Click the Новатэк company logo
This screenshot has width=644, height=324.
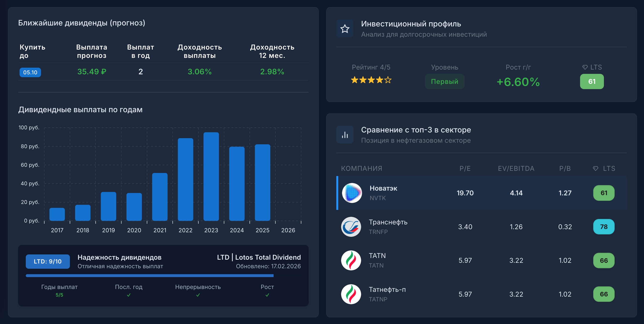(352, 193)
